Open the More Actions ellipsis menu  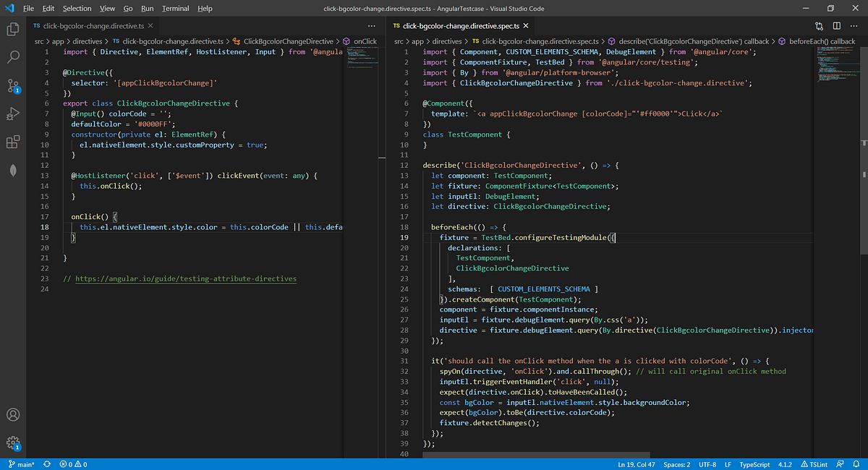[854, 25]
